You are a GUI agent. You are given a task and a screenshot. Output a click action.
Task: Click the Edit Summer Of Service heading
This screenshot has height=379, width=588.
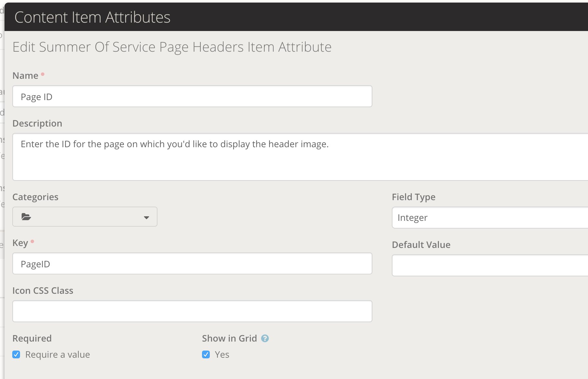172,47
